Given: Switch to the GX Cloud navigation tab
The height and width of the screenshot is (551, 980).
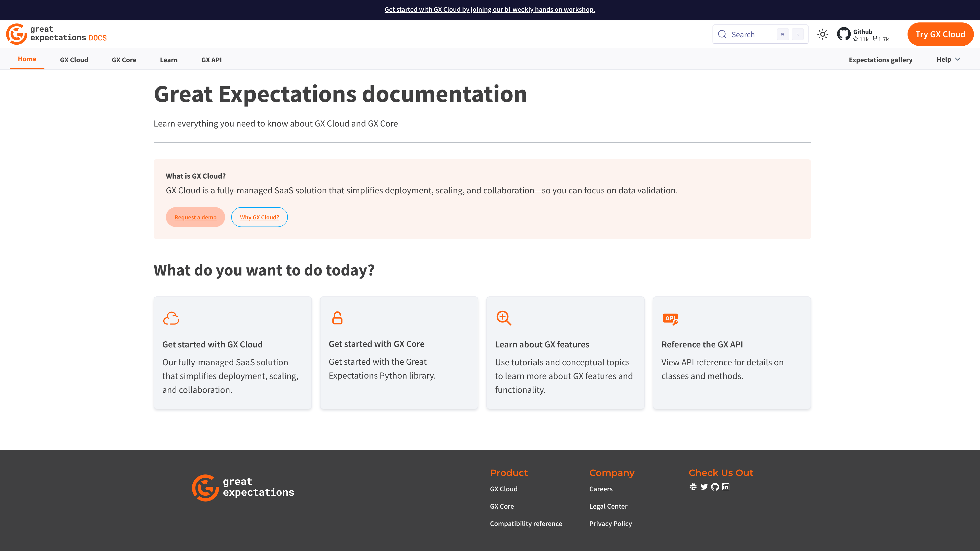Looking at the screenshot, I should (74, 60).
